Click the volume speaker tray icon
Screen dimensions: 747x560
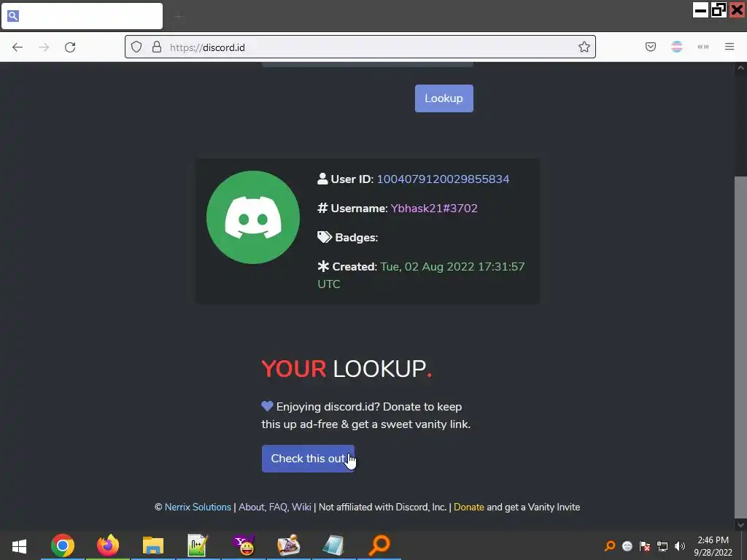(x=680, y=546)
